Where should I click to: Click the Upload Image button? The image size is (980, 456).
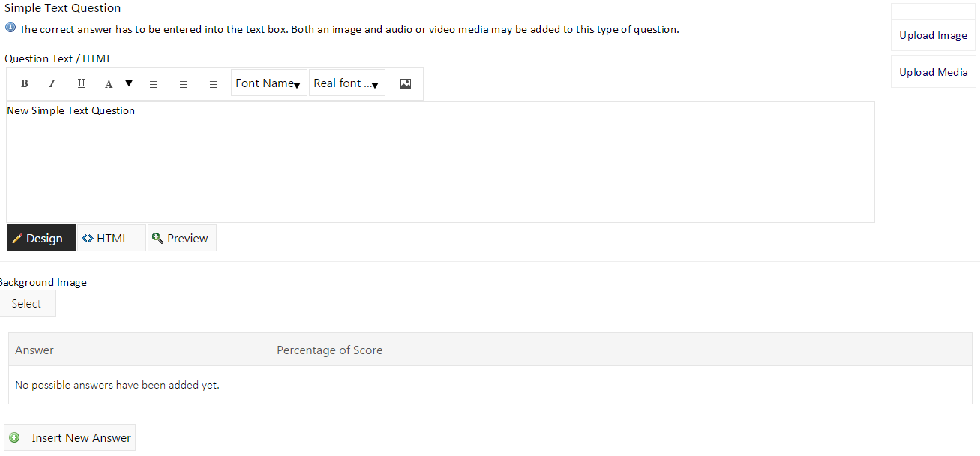pos(933,35)
